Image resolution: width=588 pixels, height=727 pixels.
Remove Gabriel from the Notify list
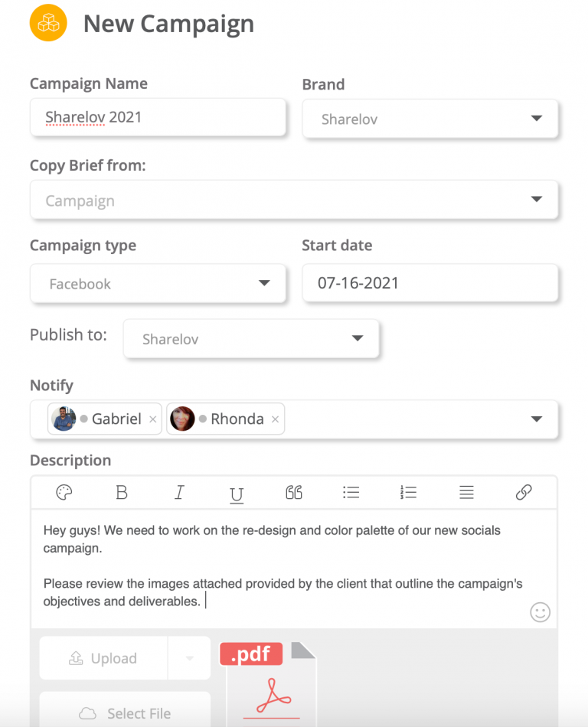click(152, 419)
